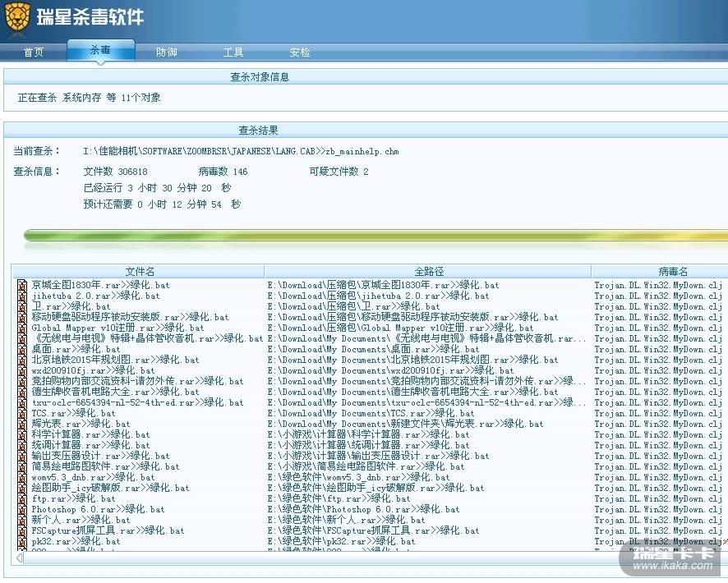Click virus icon for 北京地铁2015年规划图 row

[22, 360]
